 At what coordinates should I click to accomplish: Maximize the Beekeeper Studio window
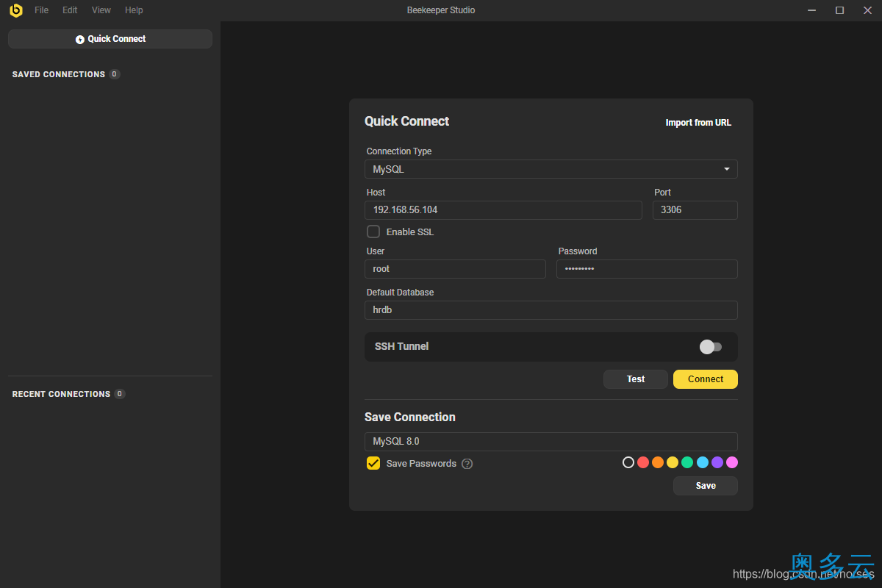[x=839, y=10]
